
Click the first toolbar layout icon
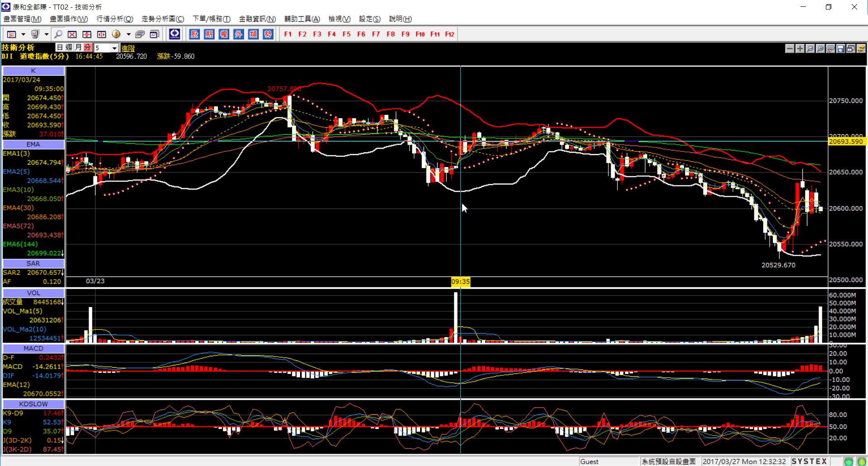(x=12, y=34)
